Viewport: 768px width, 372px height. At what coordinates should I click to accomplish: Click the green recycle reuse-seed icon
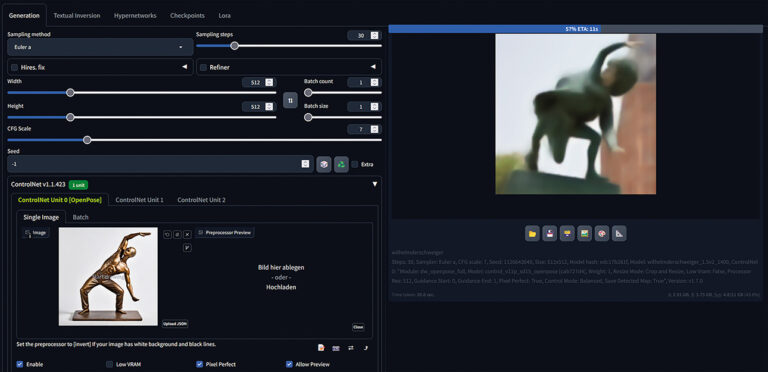341,164
